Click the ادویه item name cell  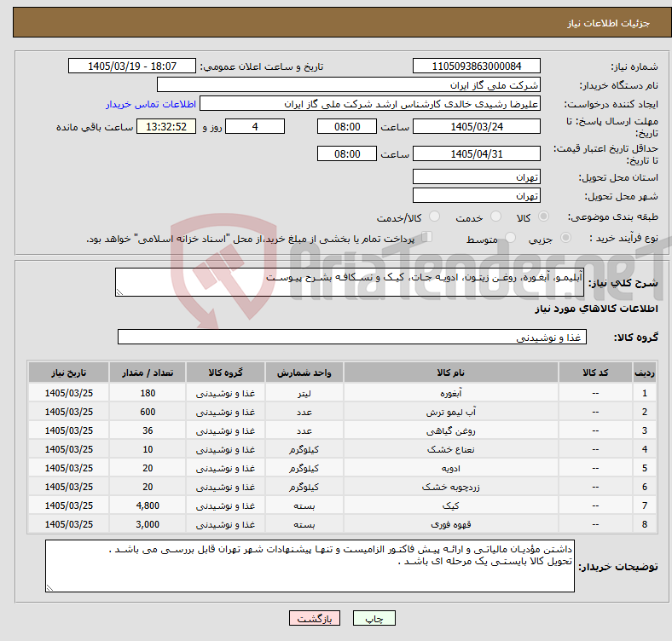click(451, 468)
